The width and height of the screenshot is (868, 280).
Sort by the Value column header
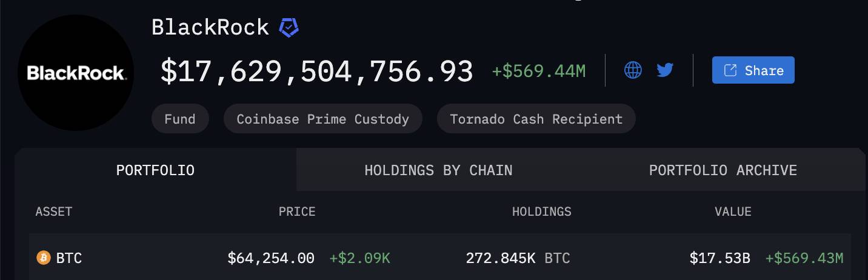733,212
